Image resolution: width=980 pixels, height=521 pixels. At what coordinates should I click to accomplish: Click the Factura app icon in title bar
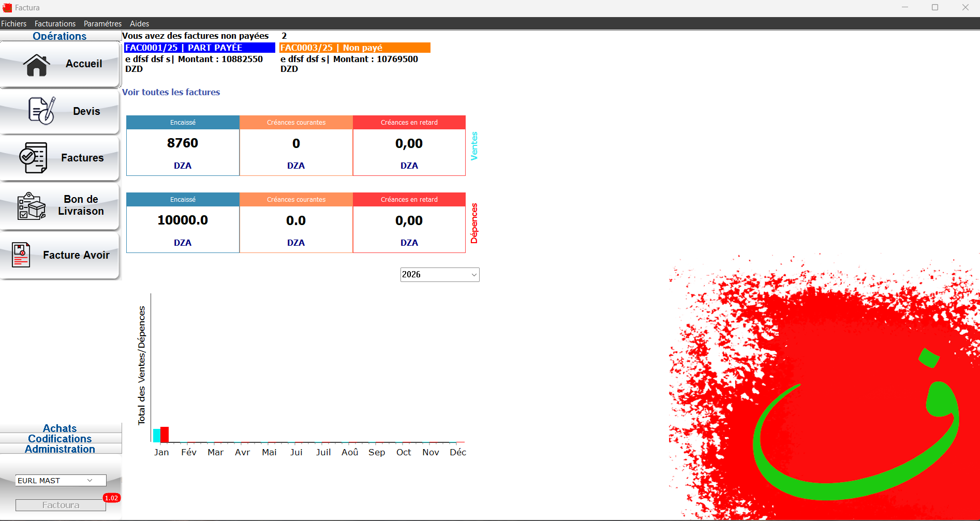click(7, 8)
